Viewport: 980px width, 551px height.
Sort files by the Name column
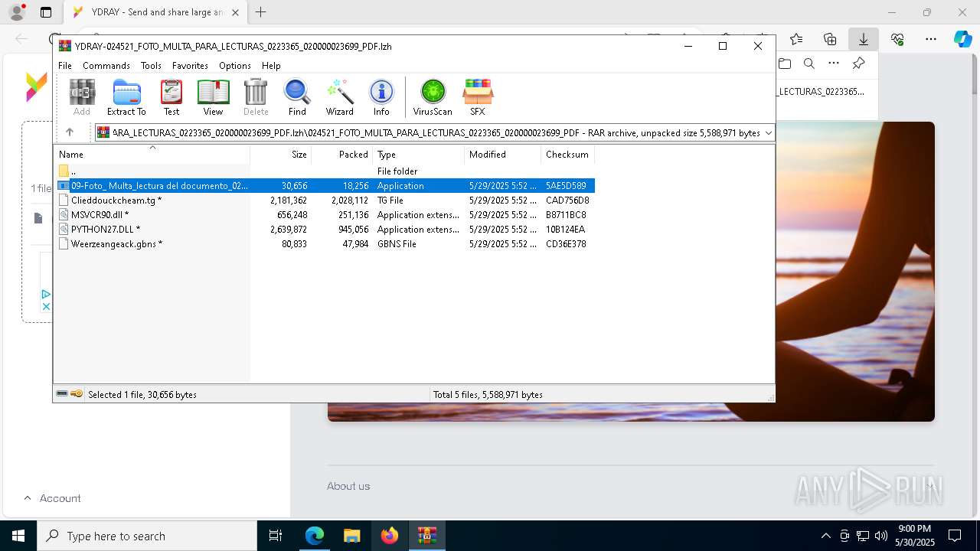(x=152, y=155)
